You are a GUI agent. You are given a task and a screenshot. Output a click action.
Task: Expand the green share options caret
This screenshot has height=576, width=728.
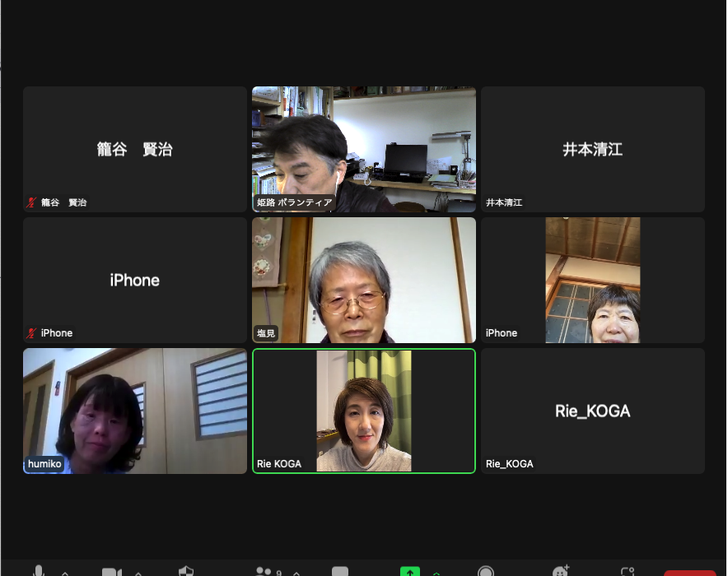click(x=436, y=574)
